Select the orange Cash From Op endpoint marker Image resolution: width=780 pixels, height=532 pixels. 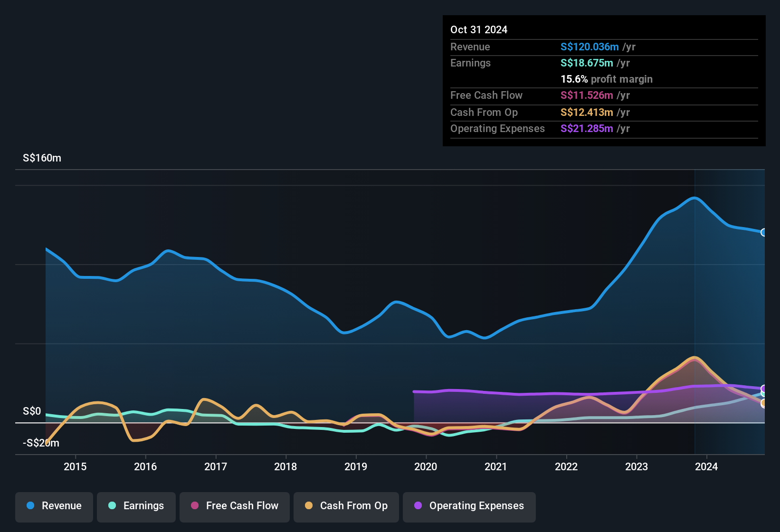pyautogui.click(x=764, y=403)
